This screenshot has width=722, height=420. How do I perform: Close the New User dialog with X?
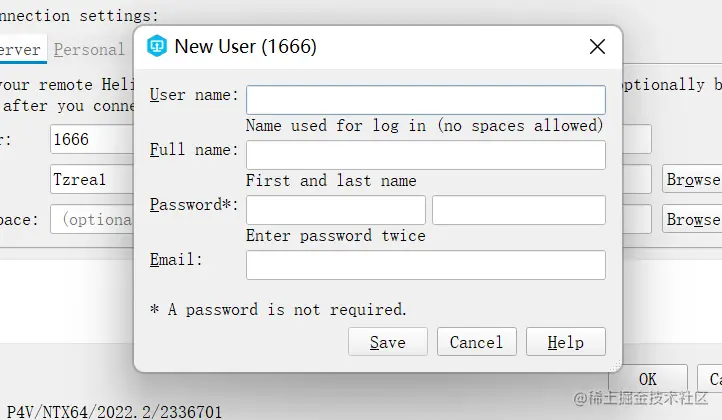[x=597, y=46]
